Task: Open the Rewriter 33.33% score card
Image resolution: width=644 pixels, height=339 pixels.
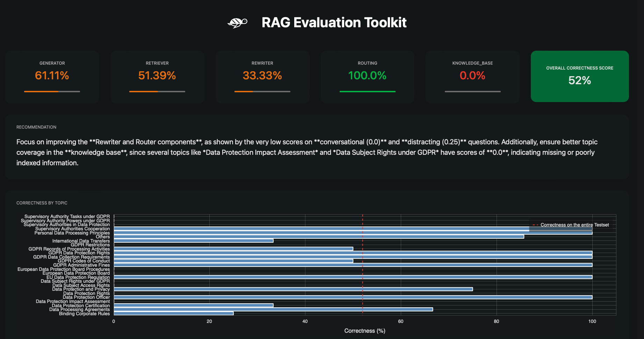Action: pyautogui.click(x=262, y=77)
